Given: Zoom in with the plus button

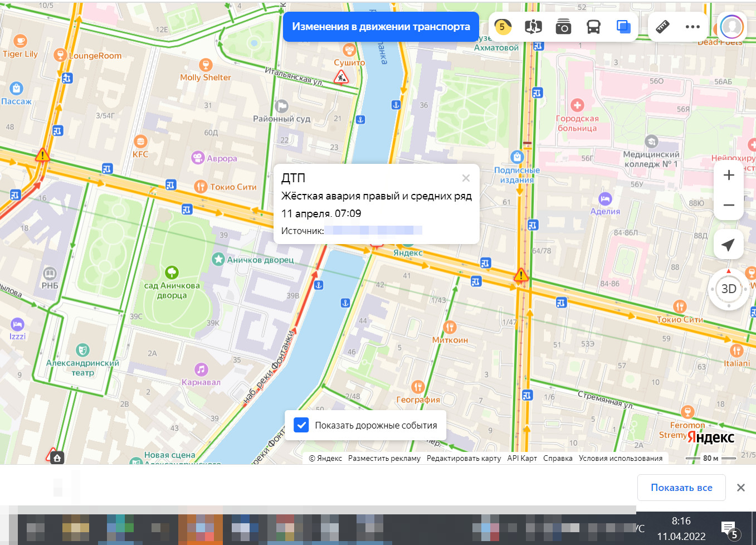Looking at the screenshot, I should [729, 175].
